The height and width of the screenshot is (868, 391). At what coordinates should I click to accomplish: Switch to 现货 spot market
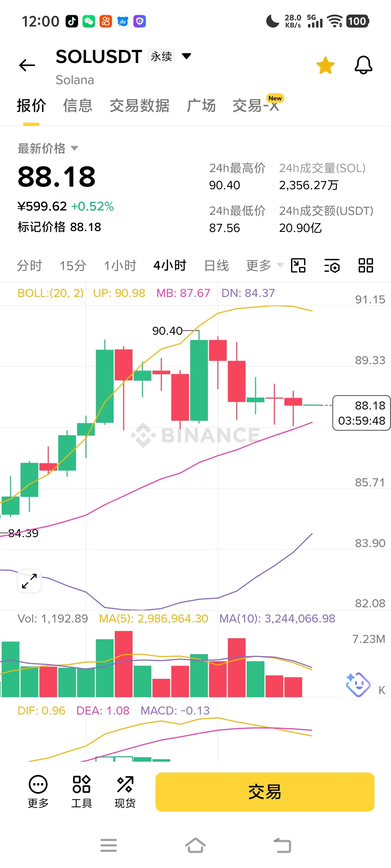pos(125,792)
